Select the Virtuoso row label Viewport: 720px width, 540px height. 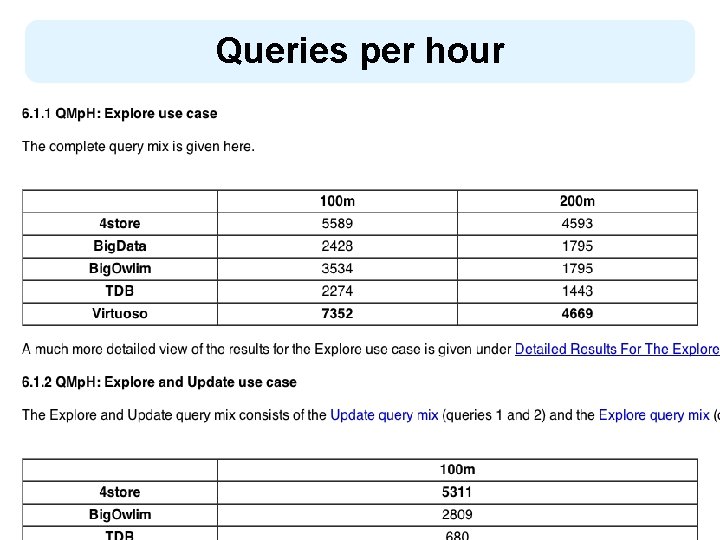[x=120, y=314]
